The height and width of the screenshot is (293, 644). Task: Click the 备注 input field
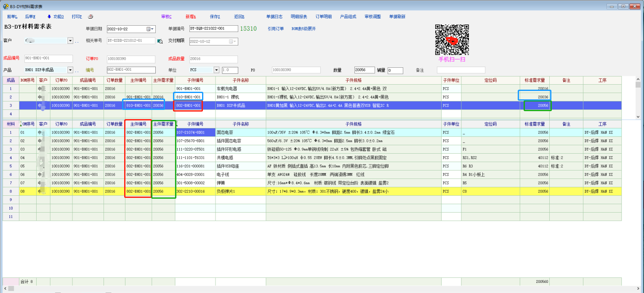(460, 70)
